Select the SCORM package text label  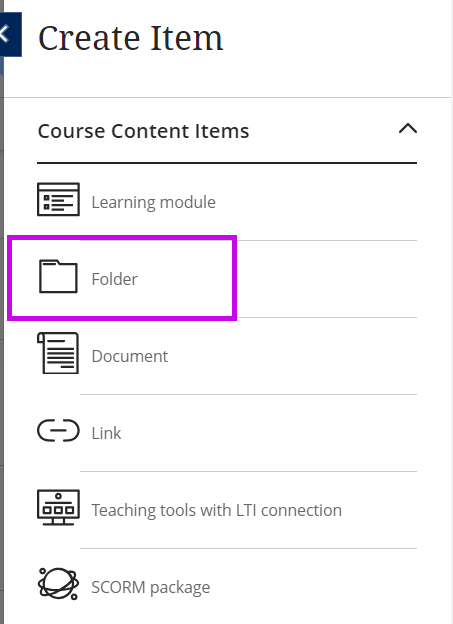pyautogui.click(x=151, y=587)
